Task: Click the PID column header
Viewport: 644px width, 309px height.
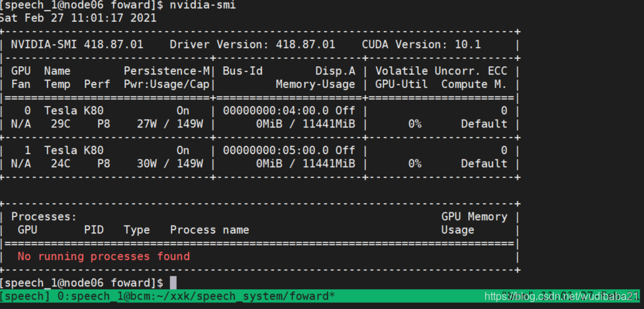Action: [x=93, y=230]
